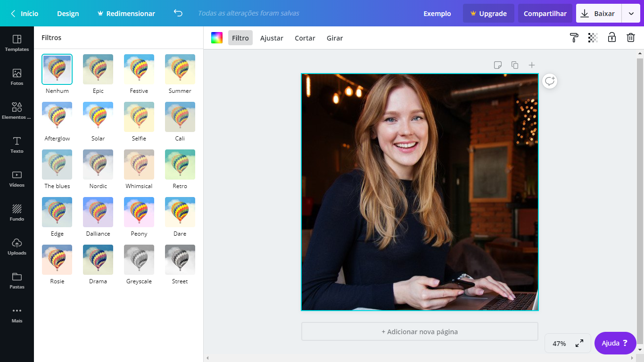
Task: Apply the Afterglow filter
Action: pos(57,117)
